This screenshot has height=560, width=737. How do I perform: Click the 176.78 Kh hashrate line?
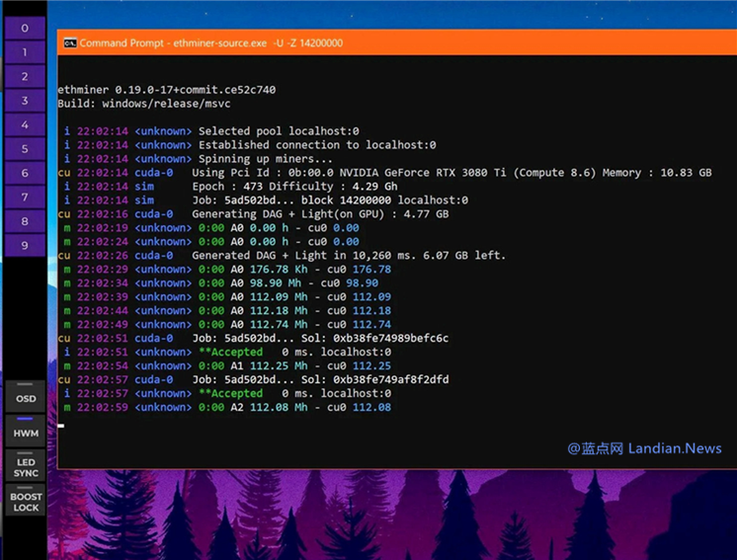click(x=227, y=270)
